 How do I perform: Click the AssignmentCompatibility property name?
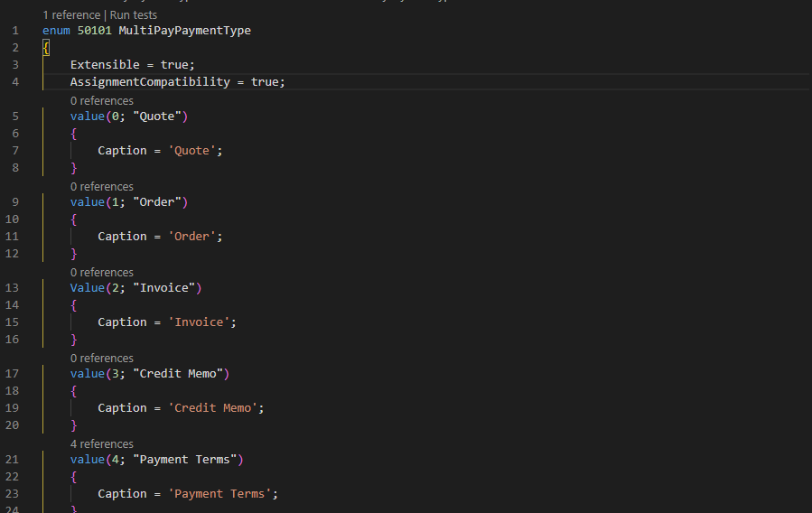click(150, 82)
